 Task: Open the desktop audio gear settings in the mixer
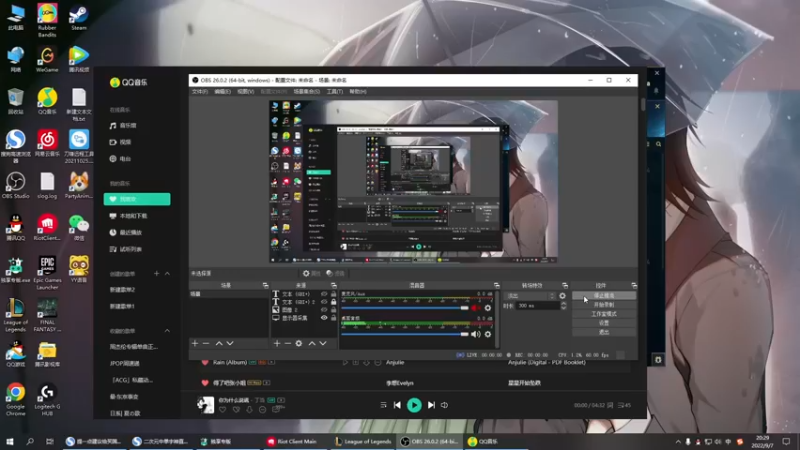click(488, 334)
